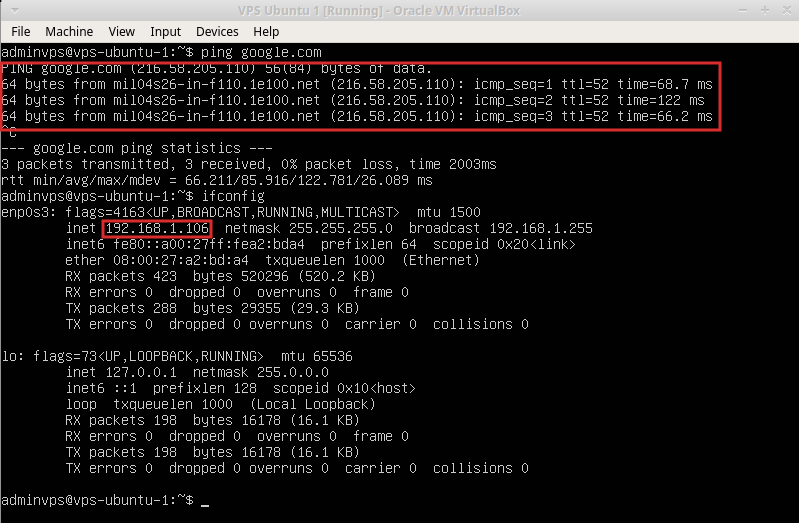799x523 pixels.
Task: Click the title 'VPS Ubuntu 1 [Running]'
Action: coord(311,11)
